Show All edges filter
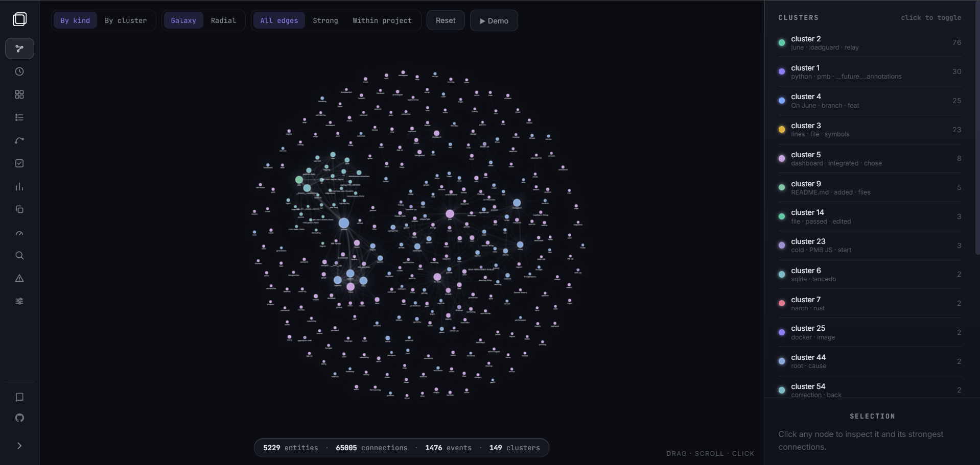The image size is (980, 465). point(279,20)
